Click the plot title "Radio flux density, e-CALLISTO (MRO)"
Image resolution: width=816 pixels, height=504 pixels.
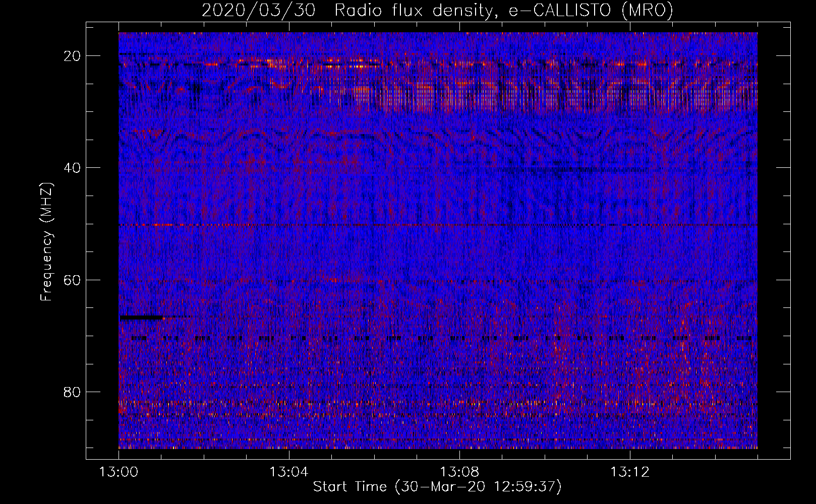point(504,11)
